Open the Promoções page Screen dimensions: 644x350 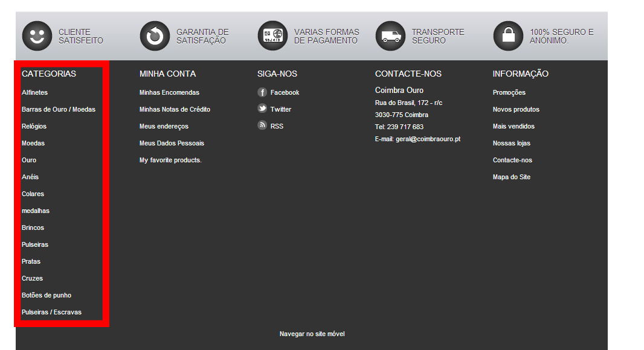(509, 93)
